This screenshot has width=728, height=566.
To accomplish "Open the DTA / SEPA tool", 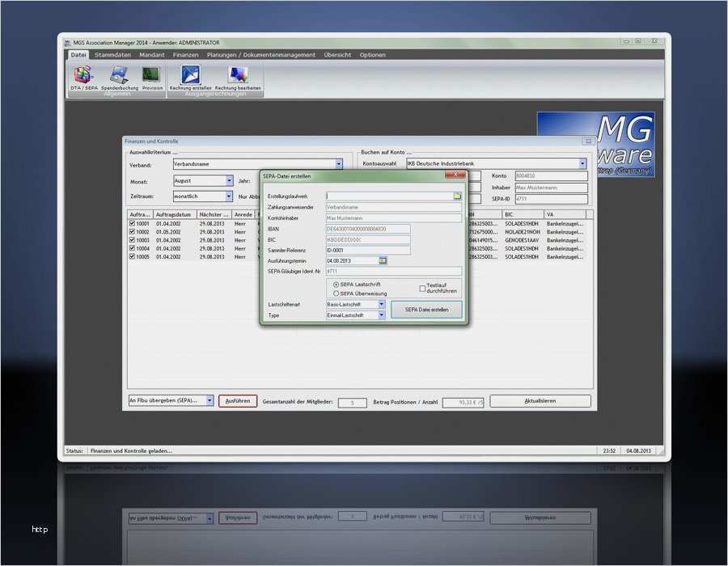I will (x=84, y=77).
